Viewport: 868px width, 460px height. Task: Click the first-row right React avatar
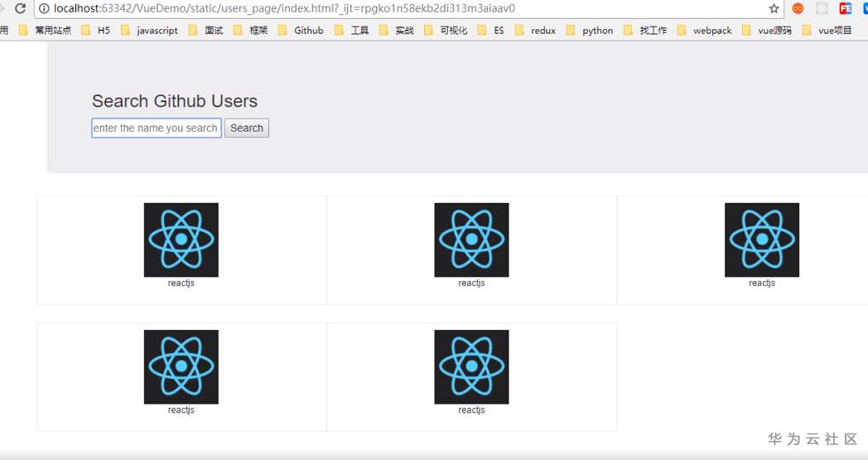pos(762,240)
